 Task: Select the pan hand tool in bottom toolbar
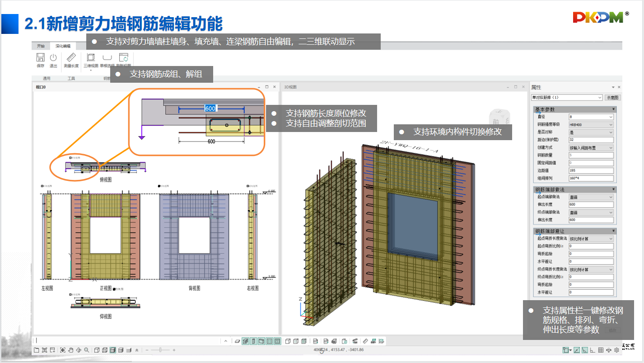[x=71, y=350]
